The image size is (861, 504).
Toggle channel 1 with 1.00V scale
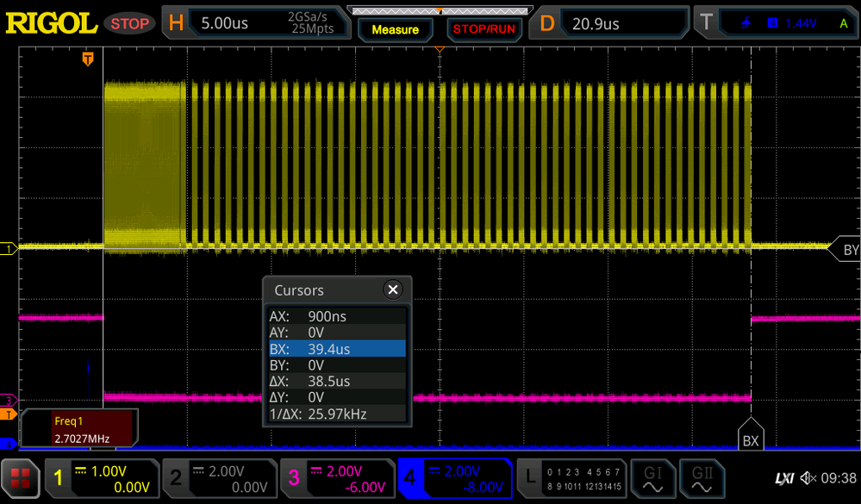pos(102,479)
